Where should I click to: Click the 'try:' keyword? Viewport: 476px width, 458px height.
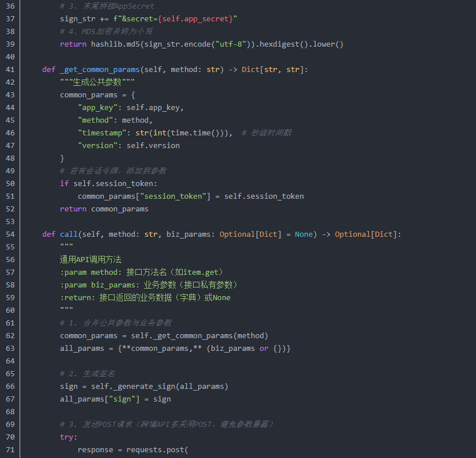(67, 437)
